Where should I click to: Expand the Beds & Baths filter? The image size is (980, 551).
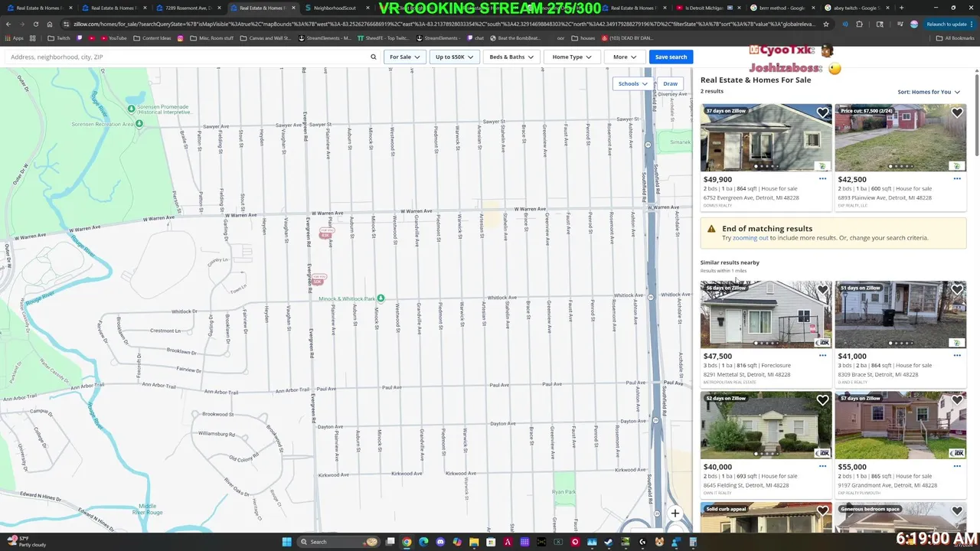[511, 57]
